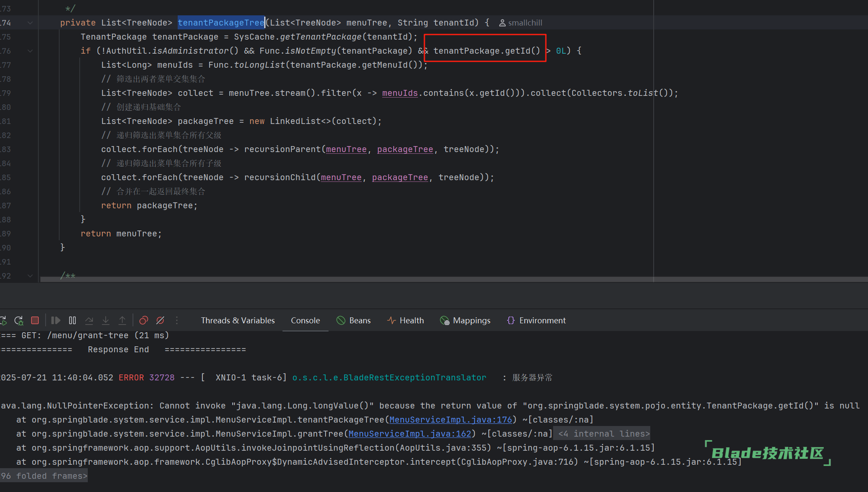The image size is (868, 492).
Task: Click the Step Over debug icon
Action: [x=89, y=320]
